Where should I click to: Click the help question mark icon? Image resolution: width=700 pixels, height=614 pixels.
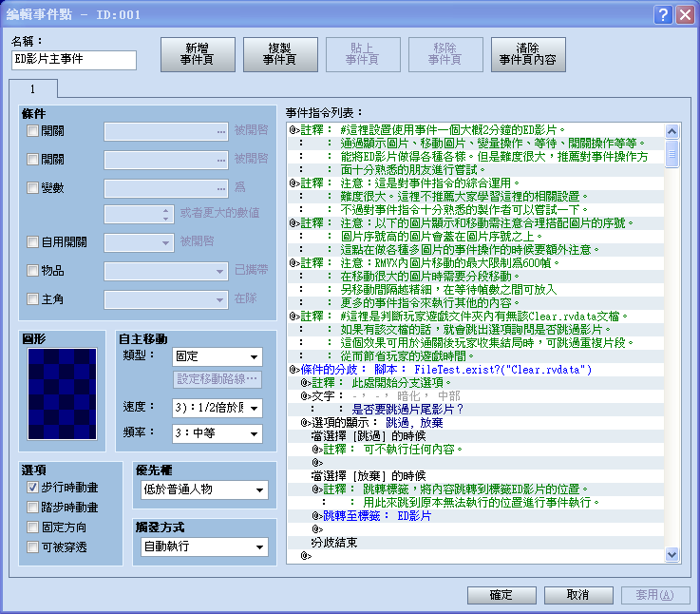(663, 15)
